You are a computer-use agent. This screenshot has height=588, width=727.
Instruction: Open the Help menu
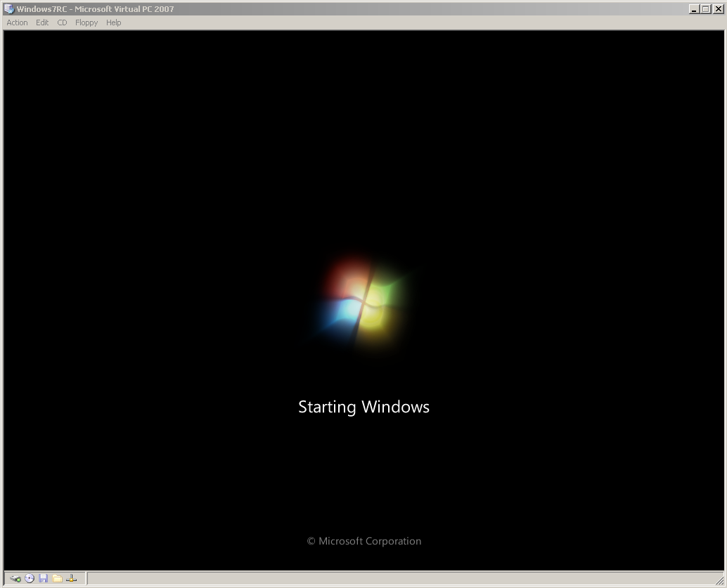pyautogui.click(x=114, y=22)
